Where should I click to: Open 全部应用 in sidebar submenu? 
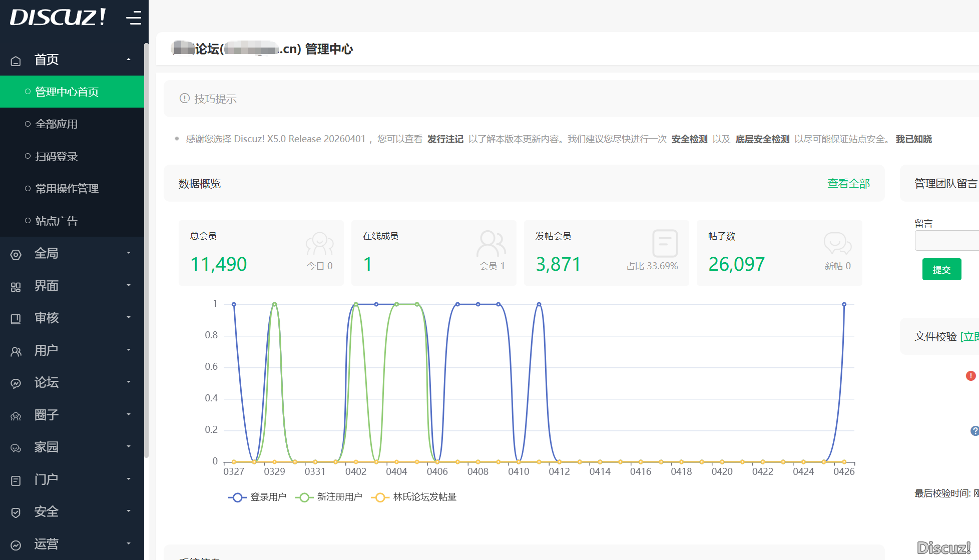(57, 124)
